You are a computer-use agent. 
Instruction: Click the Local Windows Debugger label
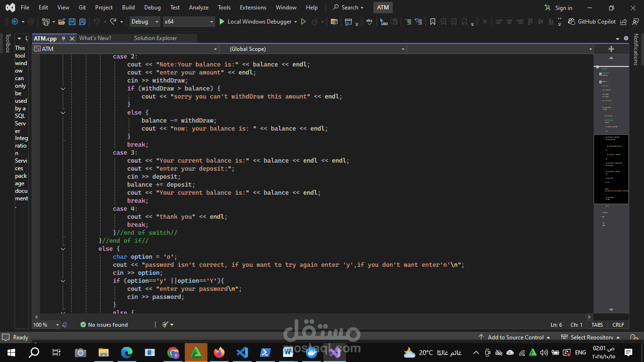260,22
